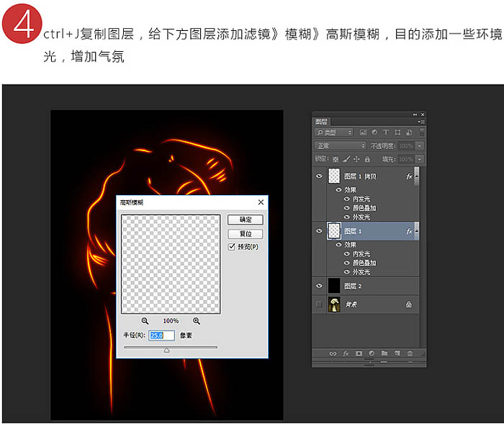Toggle 颜色叠加 visibility under 图层 1

point(346,263)
